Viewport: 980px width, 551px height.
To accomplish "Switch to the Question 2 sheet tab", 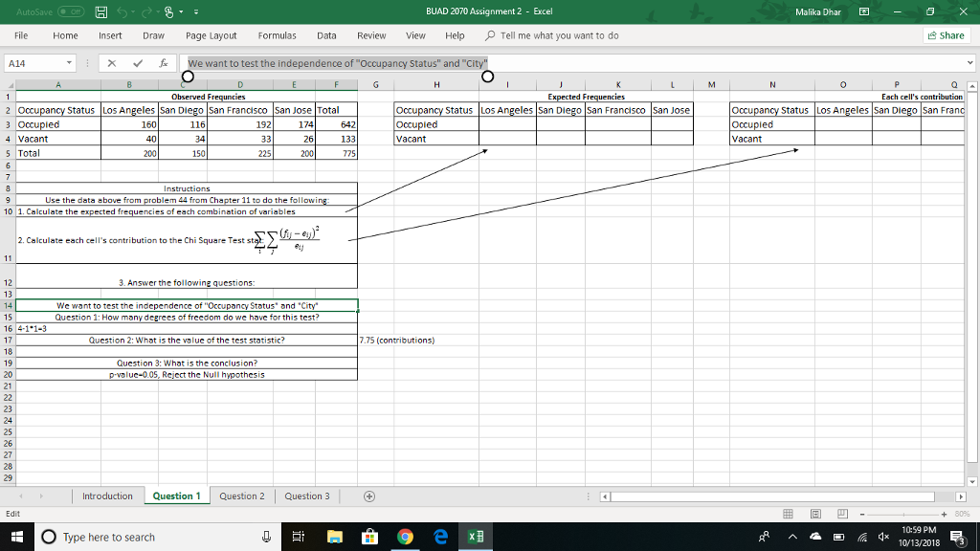I will 241,496.
